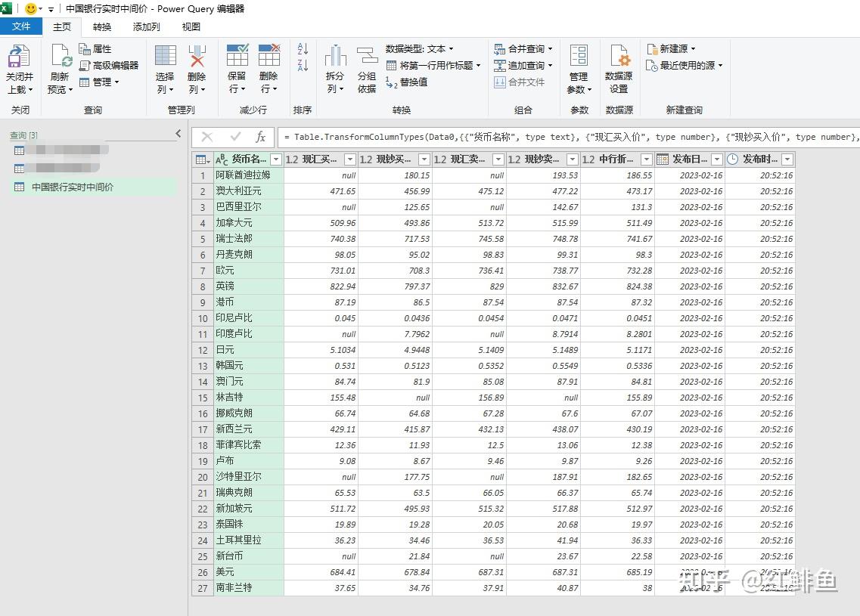This screenshot has height=616, width=860.
Task: Click the 欧元 currency cell
Action: [x=248, y=271]
